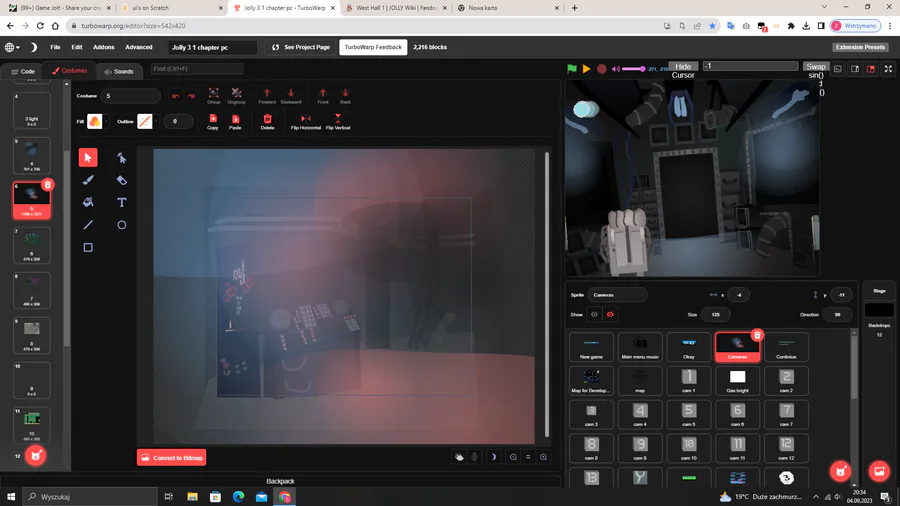Zoom in the costume canvas
The width and height of the screenshot is (900, 506).
click(x=543, y=457)
